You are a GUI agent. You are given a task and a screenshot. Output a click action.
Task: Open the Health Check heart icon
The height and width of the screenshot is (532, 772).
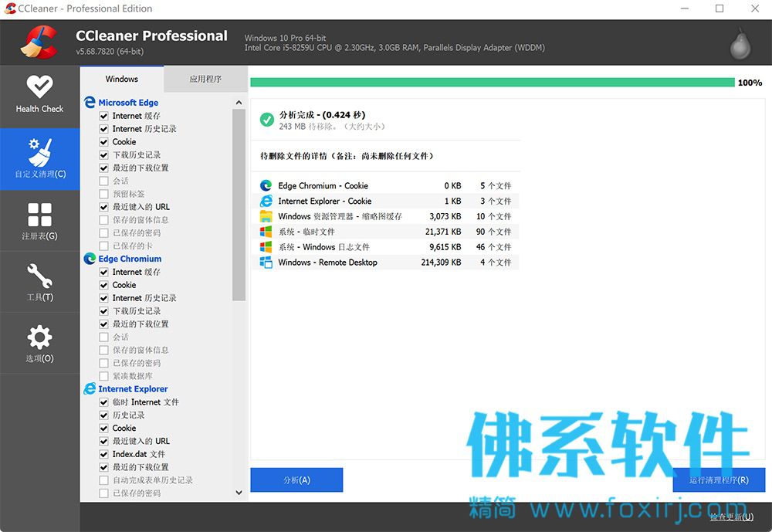click(x=39, y=86)
